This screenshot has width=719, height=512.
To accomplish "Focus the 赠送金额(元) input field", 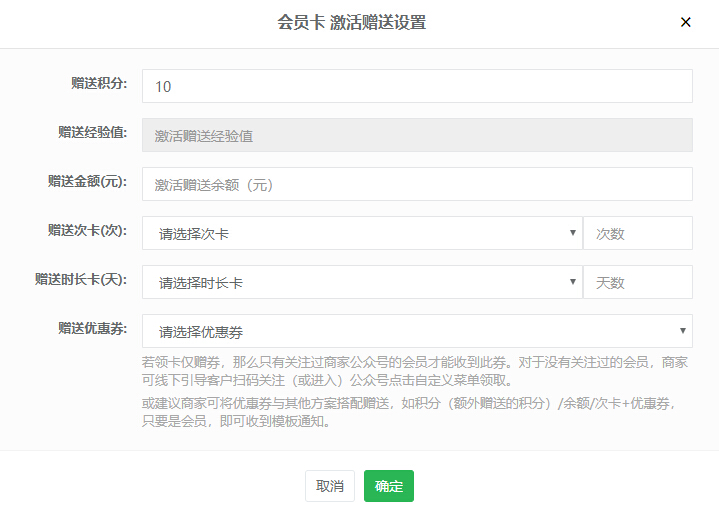I will (x=417, y=184).
